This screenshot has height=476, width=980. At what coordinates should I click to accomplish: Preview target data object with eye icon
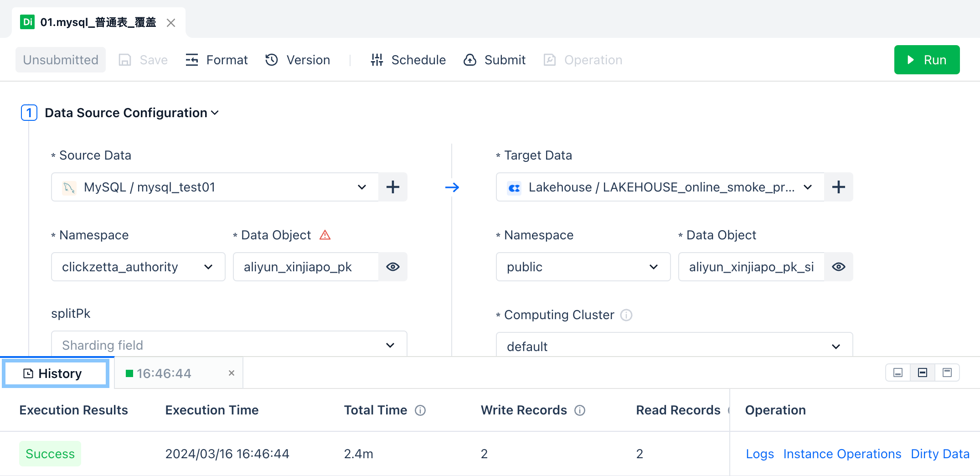coord(838,267)
